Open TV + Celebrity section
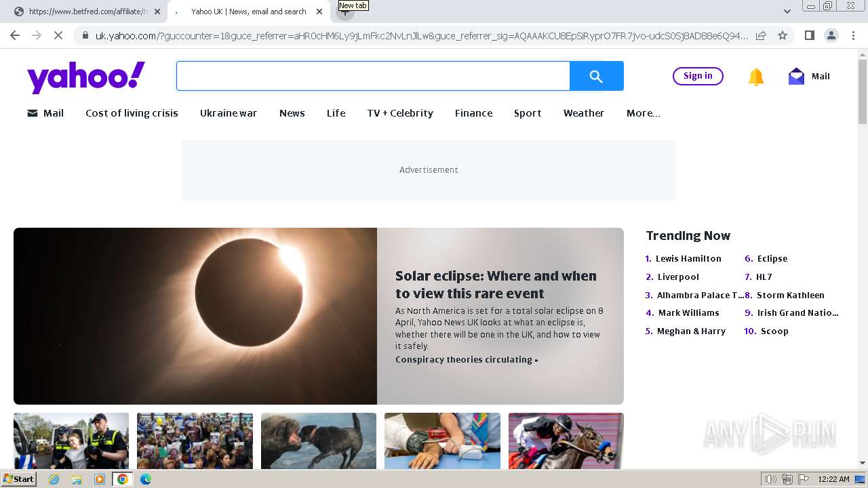The image size is (868, 488). tap(400, 113)
